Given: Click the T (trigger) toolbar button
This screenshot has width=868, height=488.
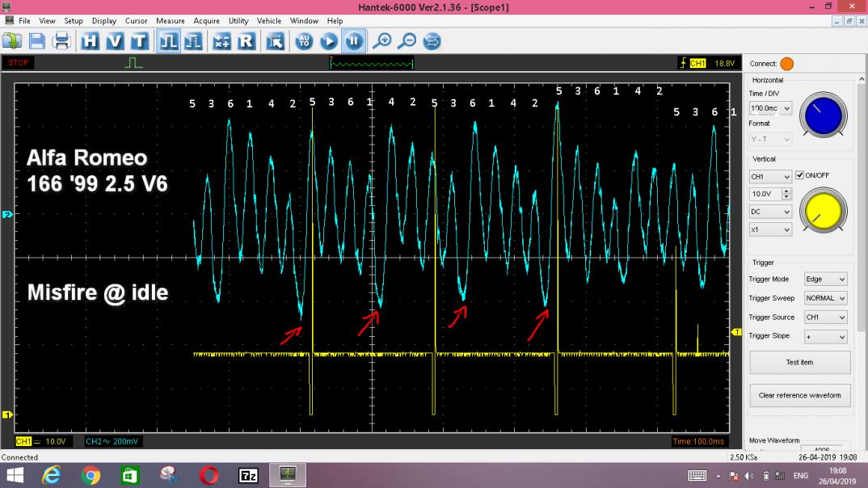Looking at the screenshot, I should [139, 41].
